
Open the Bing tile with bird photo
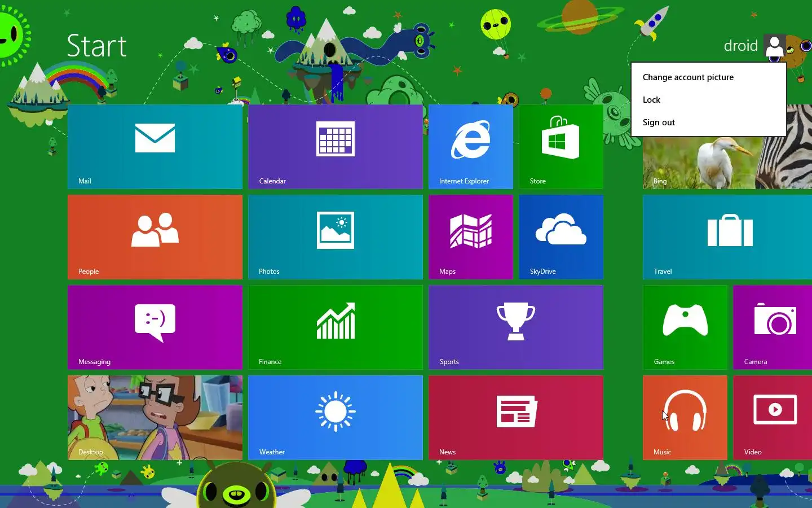(x=727, y=163)
